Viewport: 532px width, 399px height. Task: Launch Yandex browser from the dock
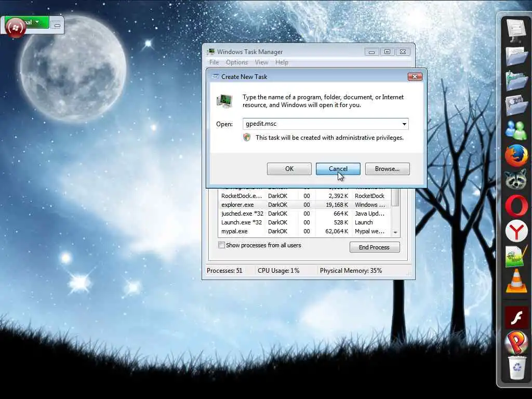[516, 231]
